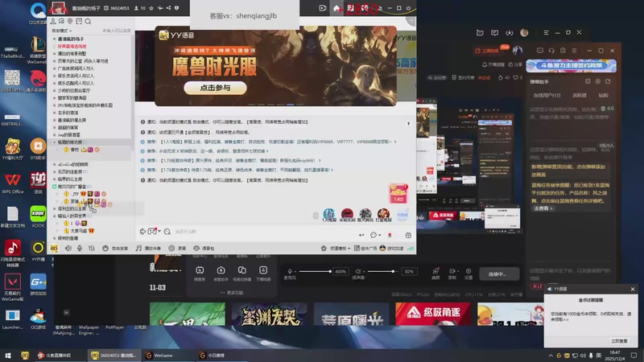
Task: Open the 频道模板 channel template dropdown
Action: (336, 249)
